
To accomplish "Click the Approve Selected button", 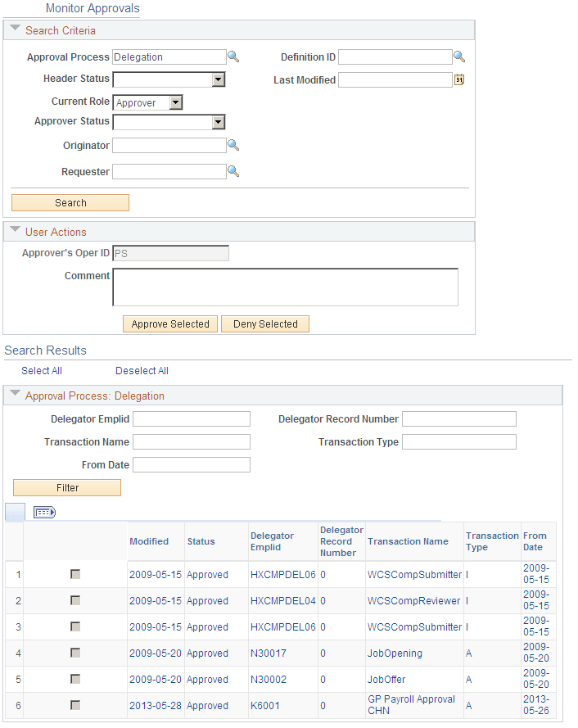I will click(x=169, y=323).
